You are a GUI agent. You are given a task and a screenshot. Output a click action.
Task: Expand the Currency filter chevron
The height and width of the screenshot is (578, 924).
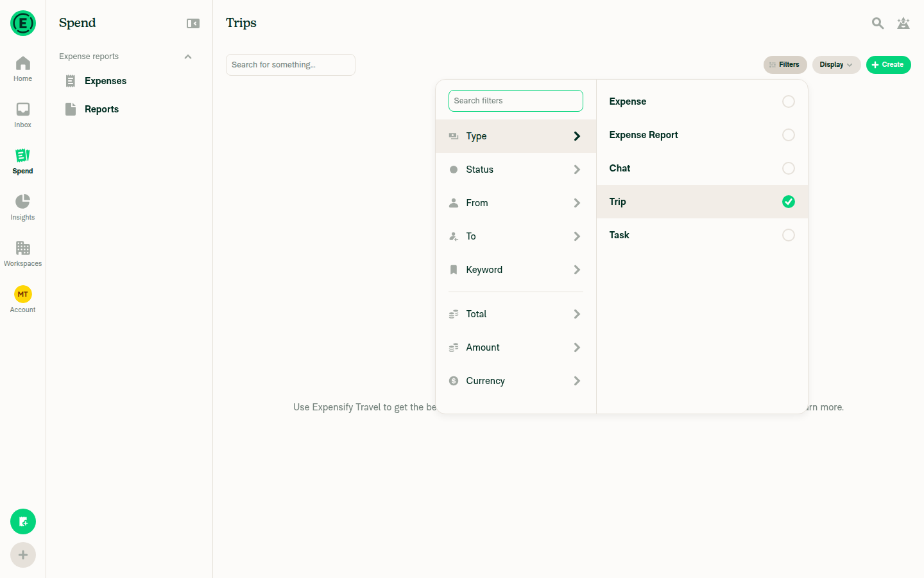point(577,381)
